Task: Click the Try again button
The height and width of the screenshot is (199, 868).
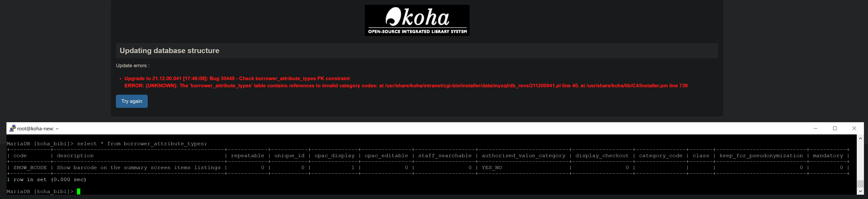Action: pyautogui.click(x=131, y=101)
